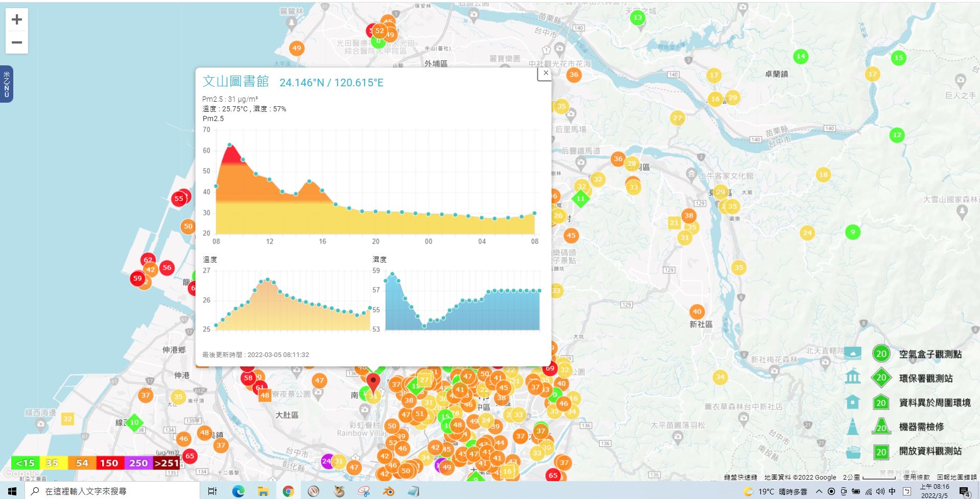Open the notification center
Image resolution: width=980 pixels, height=499 pixels.
click(964, 492)
